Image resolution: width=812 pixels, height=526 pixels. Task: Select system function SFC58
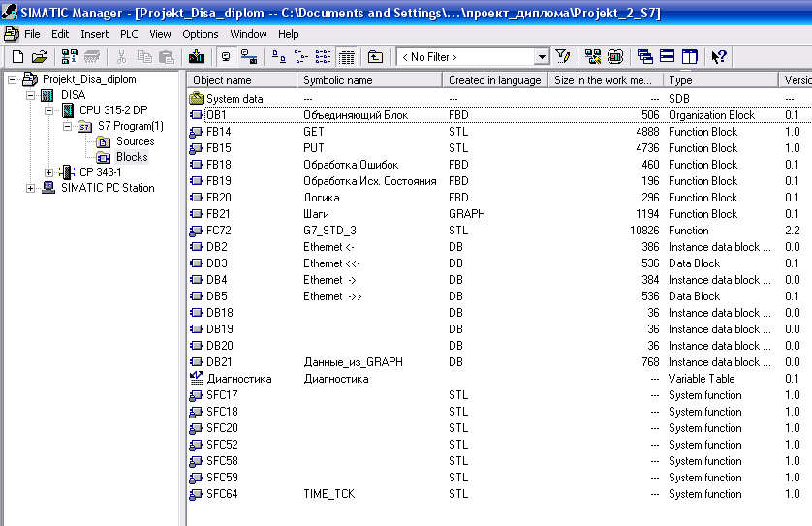(222, 461)
